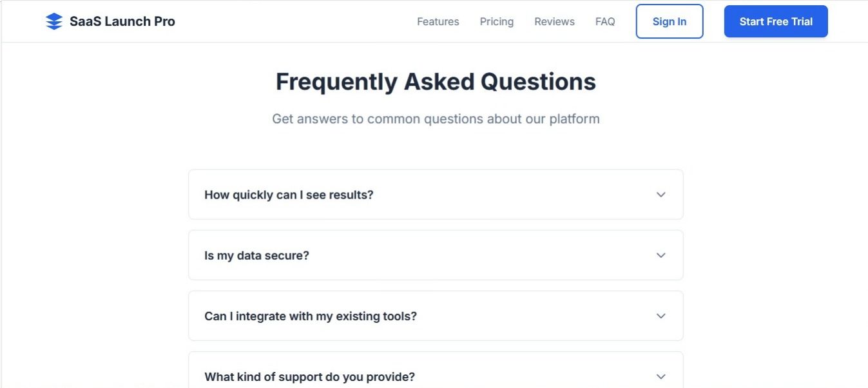This screenshot has width=868, height=388.
Task: Click blank space inside the 'Is my data secure?' card
Action: 483,255
